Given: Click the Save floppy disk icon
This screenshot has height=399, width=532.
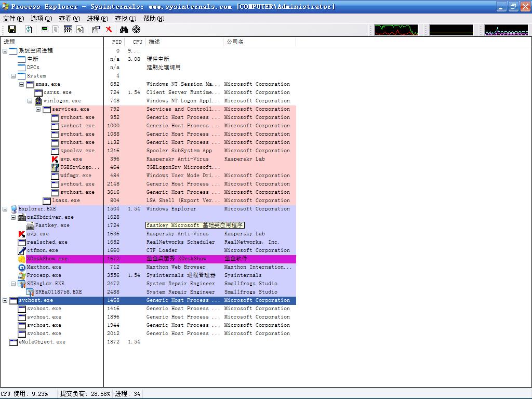Looking at the screenshot, I should (x=12, y=30).
